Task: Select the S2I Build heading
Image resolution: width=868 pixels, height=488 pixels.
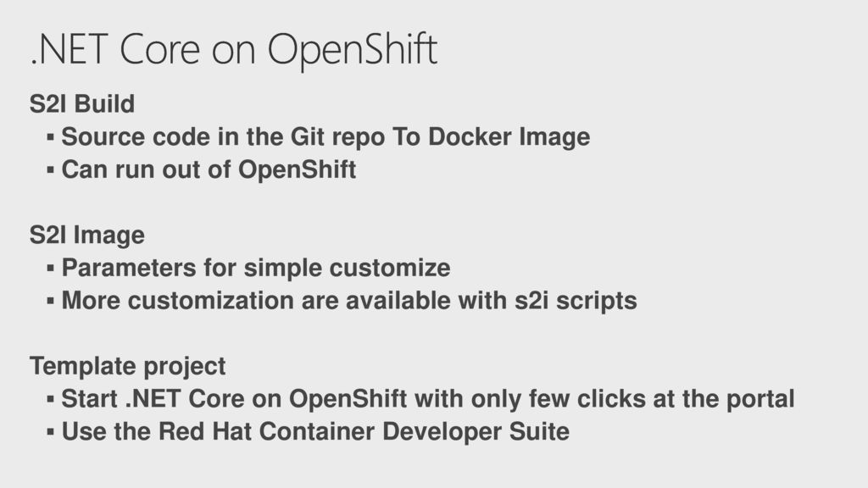Action: [82, 104]
